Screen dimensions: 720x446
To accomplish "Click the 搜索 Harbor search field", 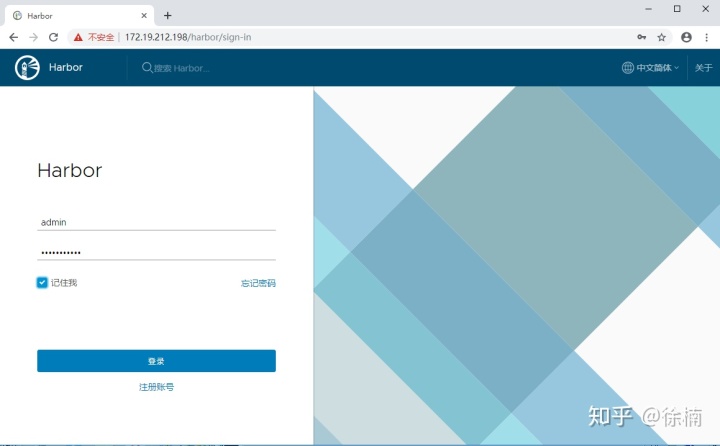I will point(181,68).
